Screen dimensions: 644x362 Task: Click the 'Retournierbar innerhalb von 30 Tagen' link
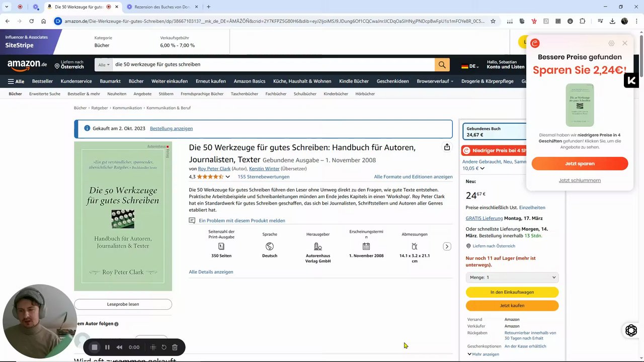pos(530,335)
